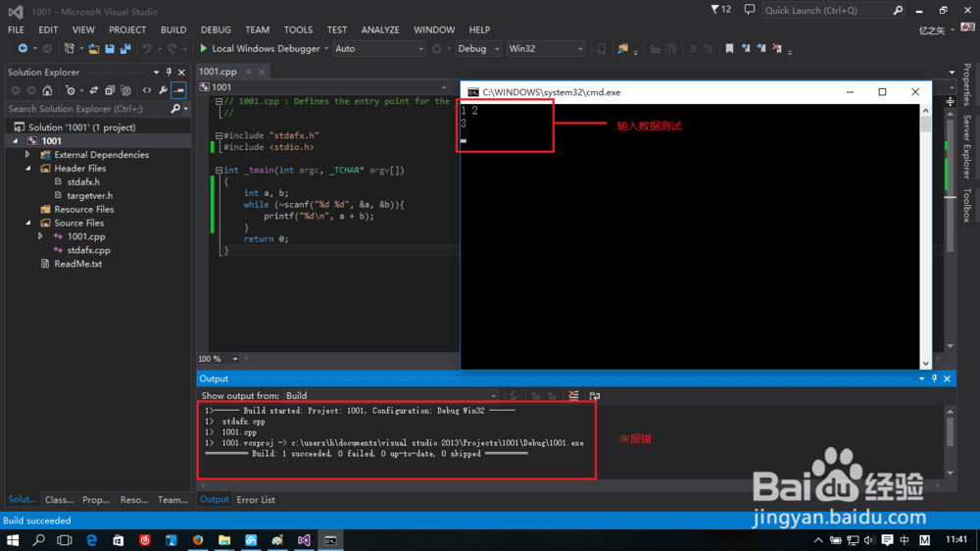Start the Local Windows Debugger
This screenshot has height=551, width=980.
pos(260,49)
